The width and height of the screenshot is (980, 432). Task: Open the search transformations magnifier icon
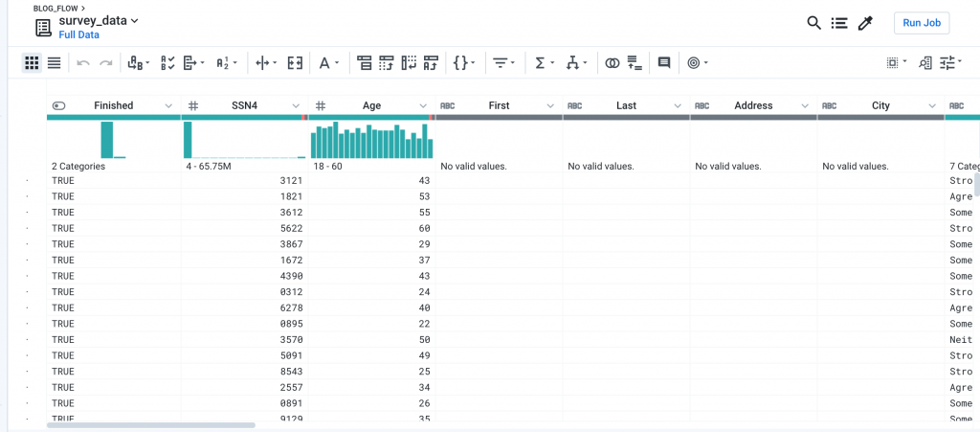click(x=813, y=23)
